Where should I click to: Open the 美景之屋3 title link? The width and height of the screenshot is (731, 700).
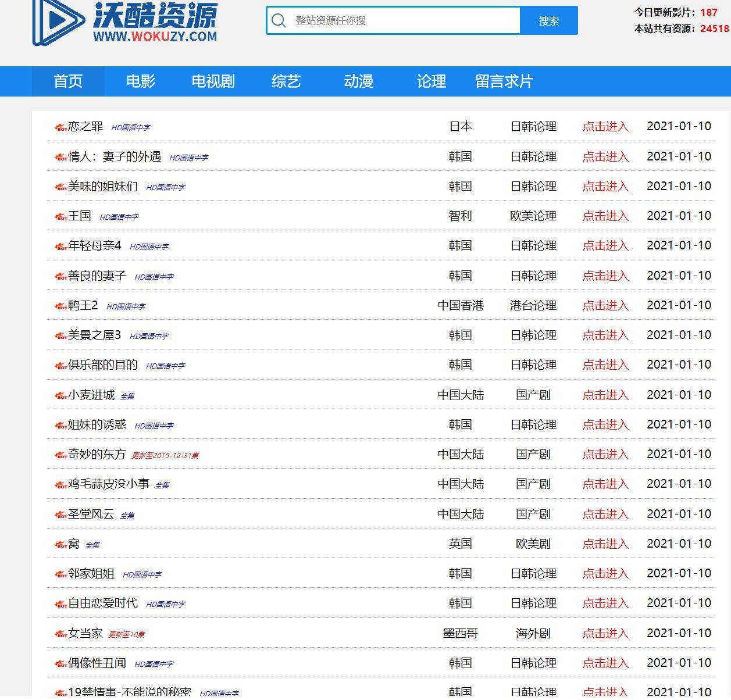click(95, 335)
